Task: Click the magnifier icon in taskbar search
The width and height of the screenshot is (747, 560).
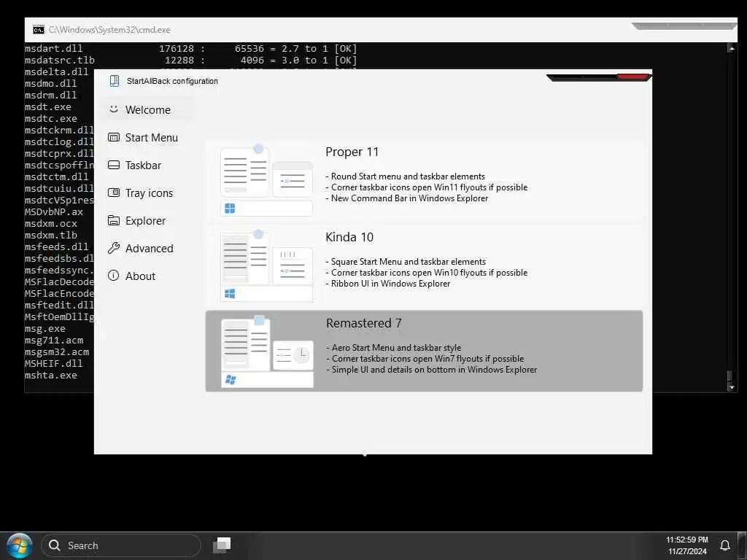Action: pyautogui.click(x=55, y=545)
